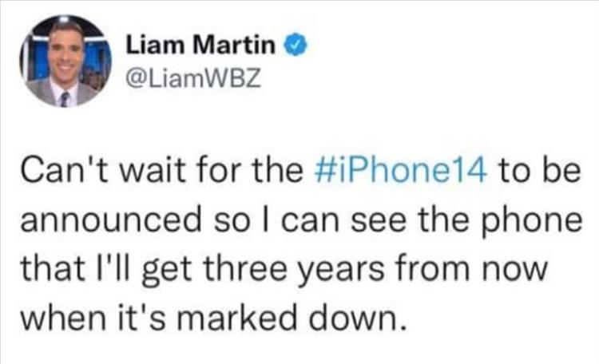Click the Liam Martin display name
Image resolution: width=599 pixels, height=364 pixels.
200,45
